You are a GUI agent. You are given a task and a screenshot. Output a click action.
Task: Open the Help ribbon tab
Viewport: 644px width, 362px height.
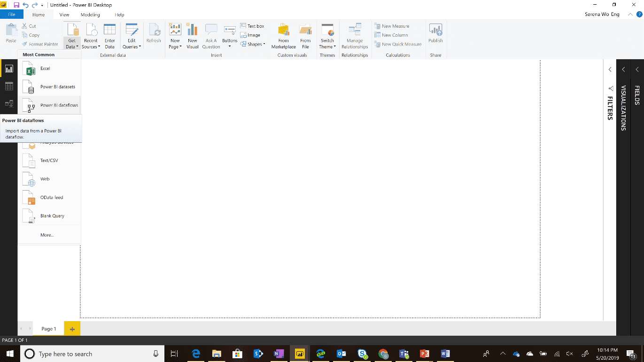119,15
